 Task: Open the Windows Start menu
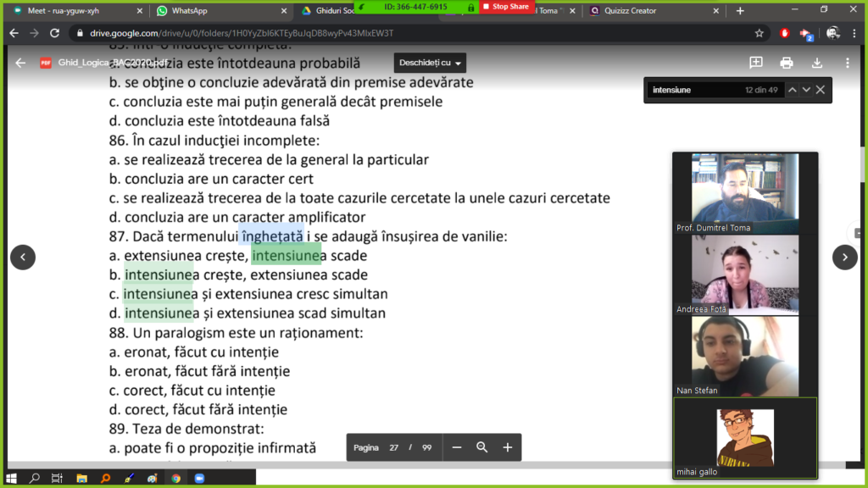click(12, 478)
